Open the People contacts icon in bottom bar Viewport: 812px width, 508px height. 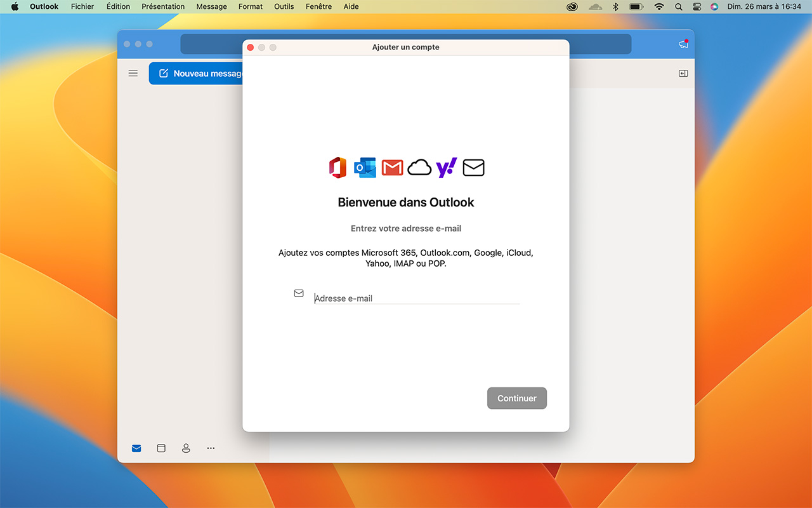[186, 448]
